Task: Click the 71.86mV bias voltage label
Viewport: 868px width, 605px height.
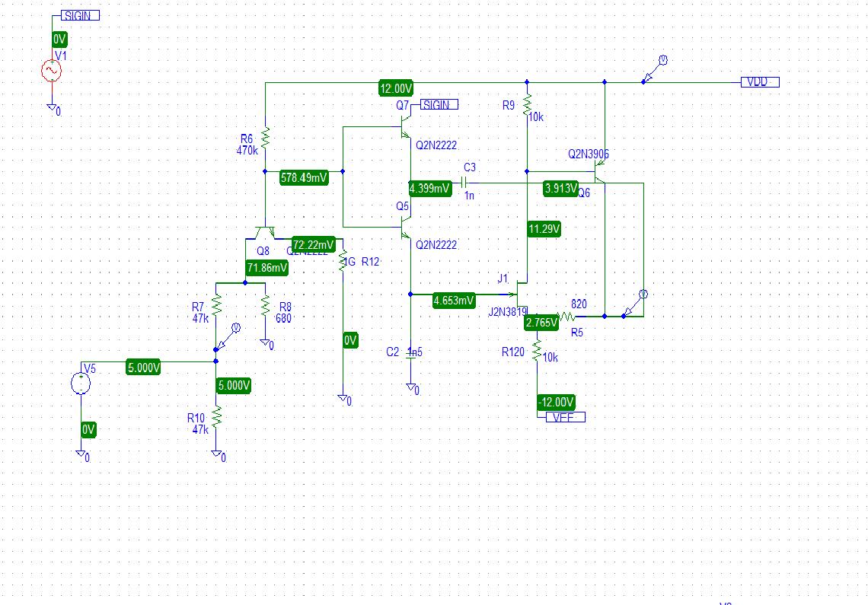Action: (x=266, y=268)
